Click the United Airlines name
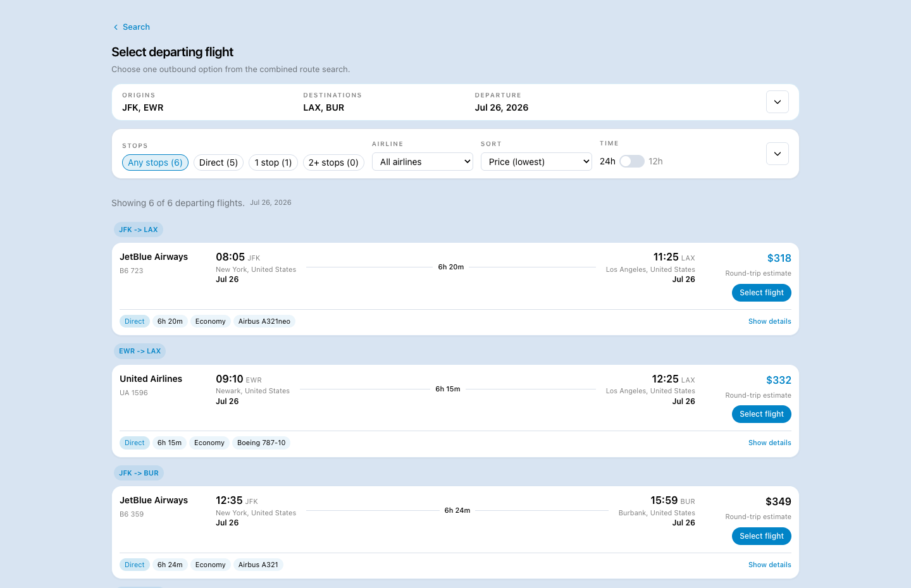 tap(151, 379)
